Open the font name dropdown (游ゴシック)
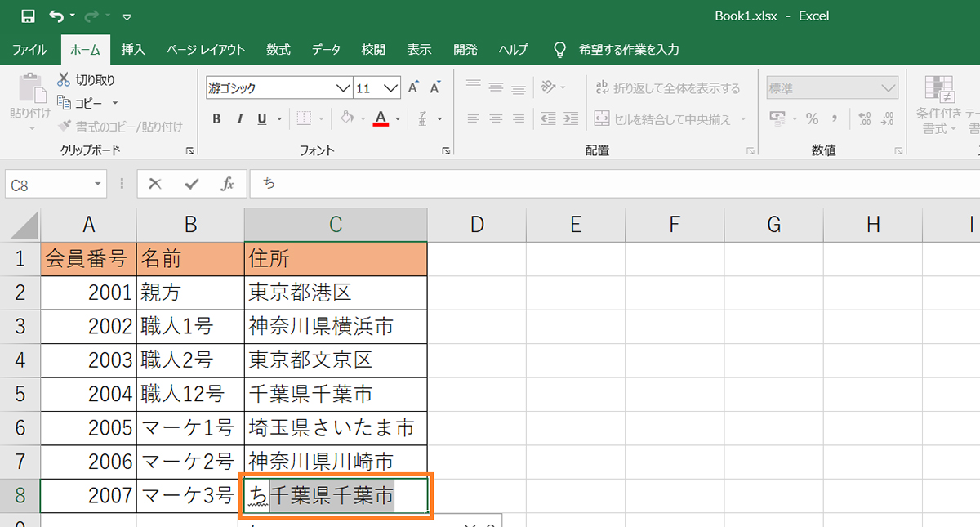 343,88
